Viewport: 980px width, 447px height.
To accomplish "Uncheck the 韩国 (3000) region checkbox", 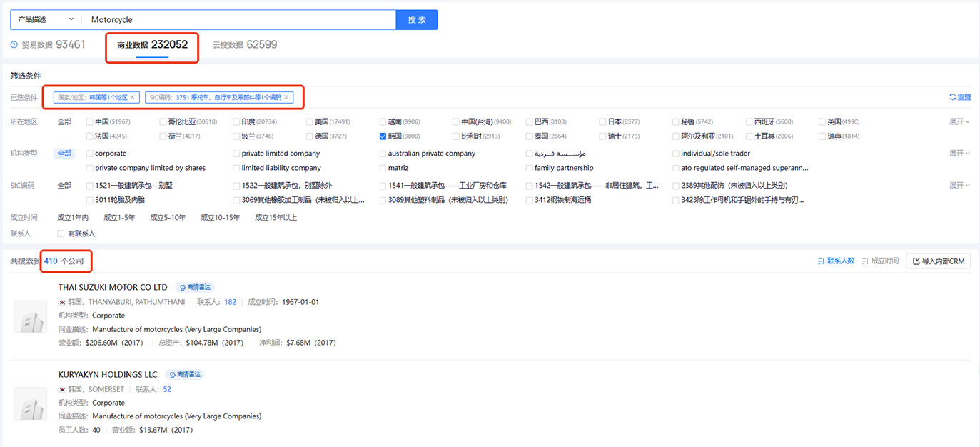I will tap(383, 136).
